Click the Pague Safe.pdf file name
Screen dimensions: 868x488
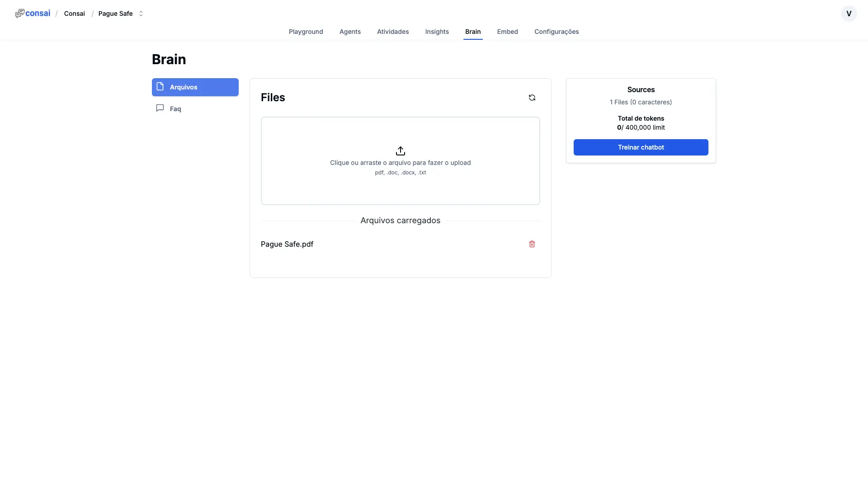pos(287,244)
